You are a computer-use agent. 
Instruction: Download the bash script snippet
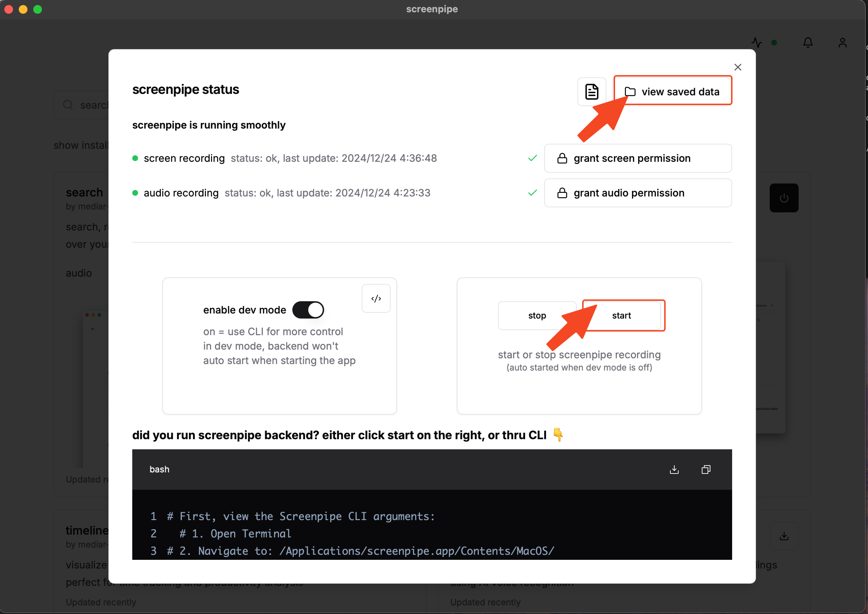(x=674, y=469)
